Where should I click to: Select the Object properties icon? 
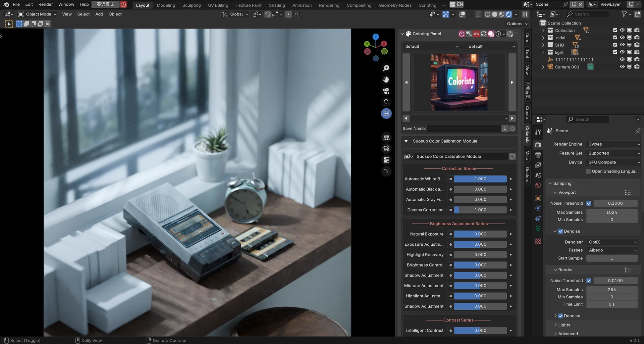(x=538, y=198)
